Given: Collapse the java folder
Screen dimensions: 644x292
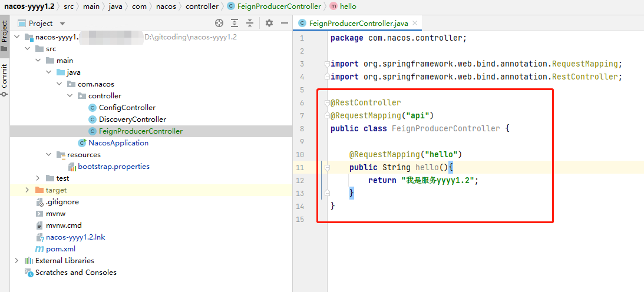Looking at the screenshot, I should 49,72.
